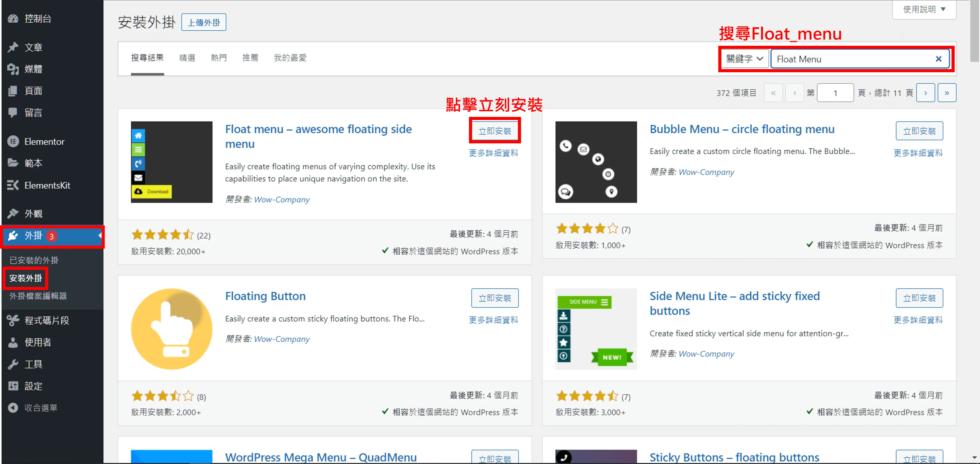Expand the 使用說明 help panel
Image resolution: width=980 pixels, height=464 pixels.
tap(924, 9)
